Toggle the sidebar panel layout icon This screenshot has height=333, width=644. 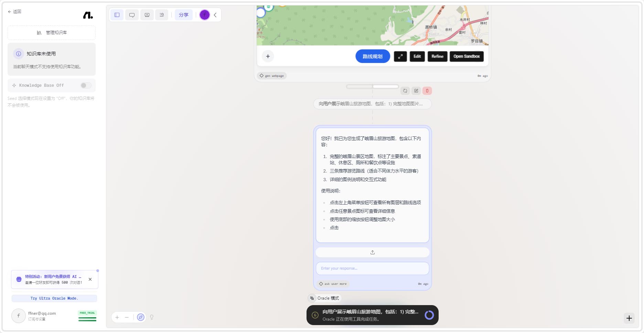(117, 15)
